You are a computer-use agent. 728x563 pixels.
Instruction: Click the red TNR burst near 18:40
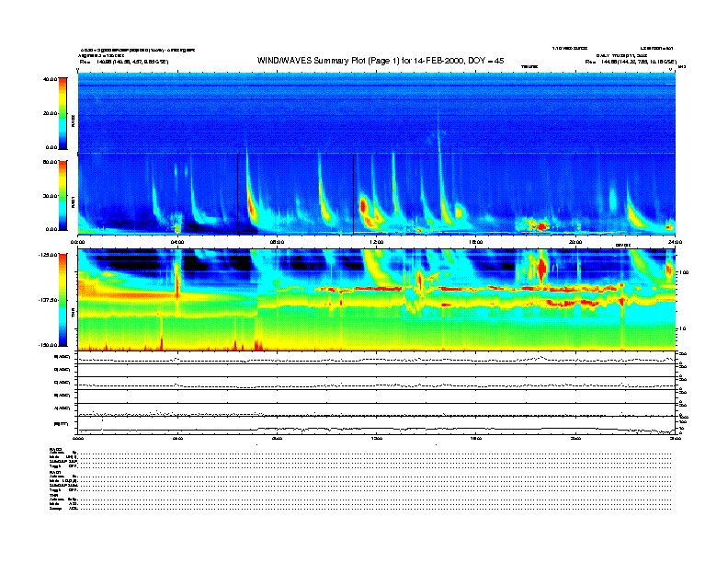(541, 268)
